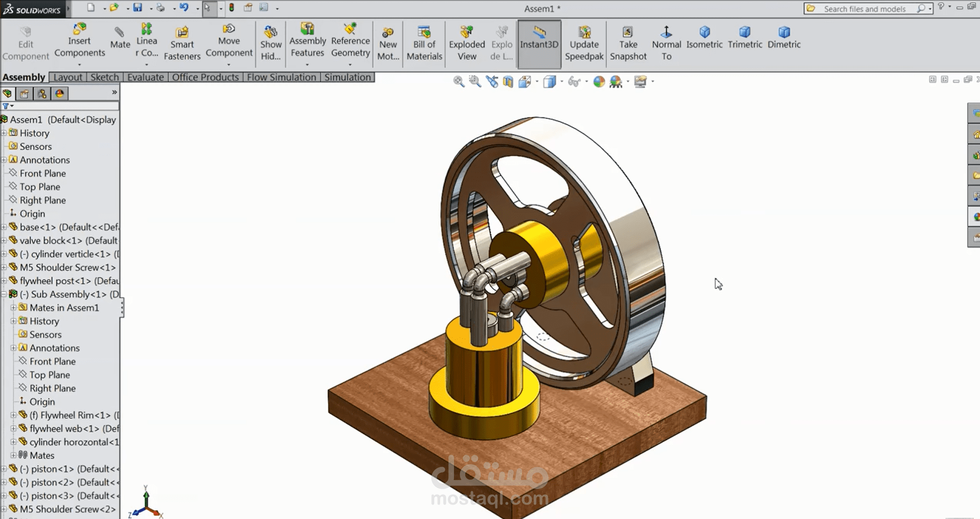Open Move Component dropdown arrow
The image size is (980, 519).
coord(229,65)
